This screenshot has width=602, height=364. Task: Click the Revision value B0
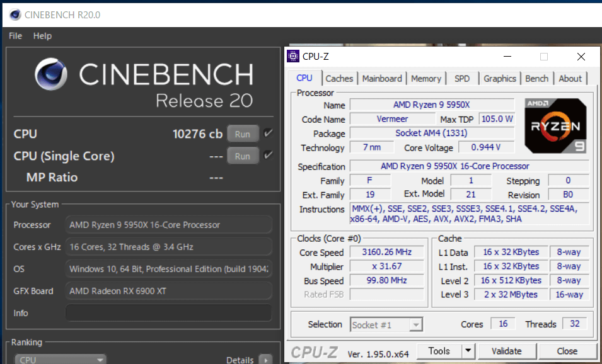tap(568, 195)
